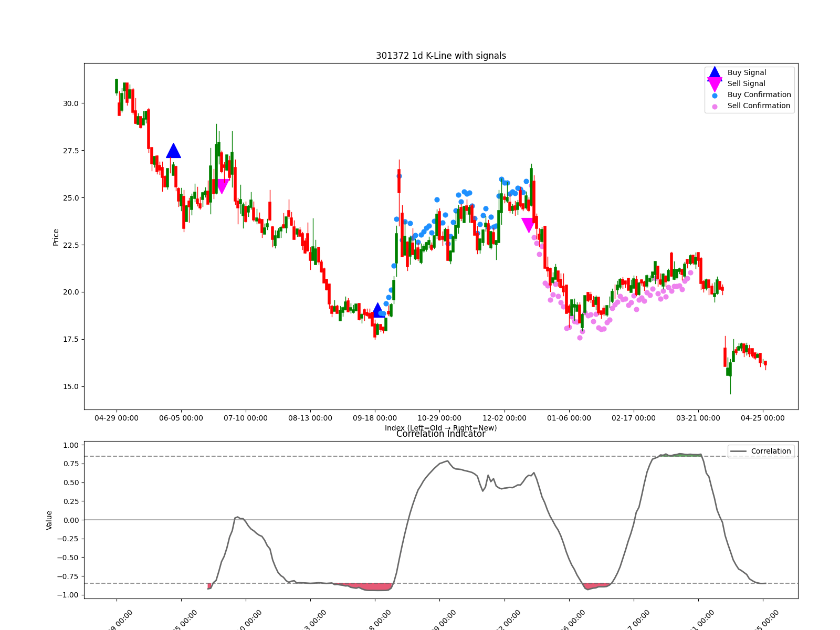Click the 'Sell Signal' legend label

pos(746,84)
